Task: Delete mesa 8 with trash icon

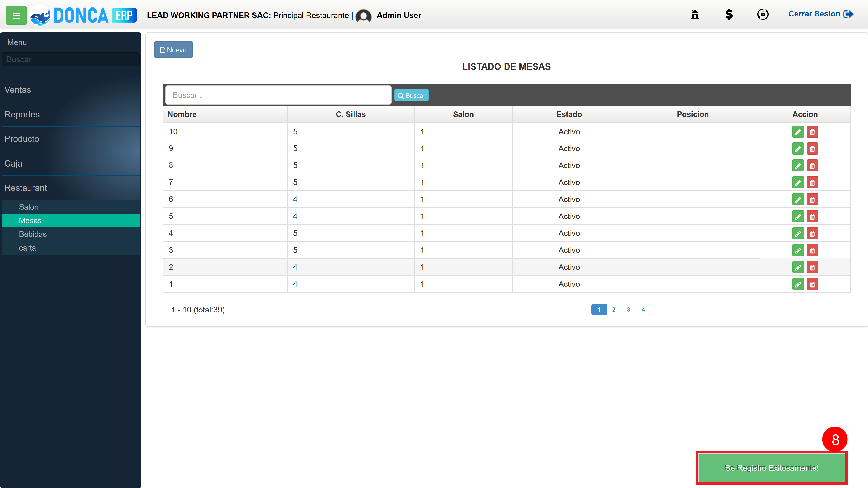Action: tap(812, 166)
